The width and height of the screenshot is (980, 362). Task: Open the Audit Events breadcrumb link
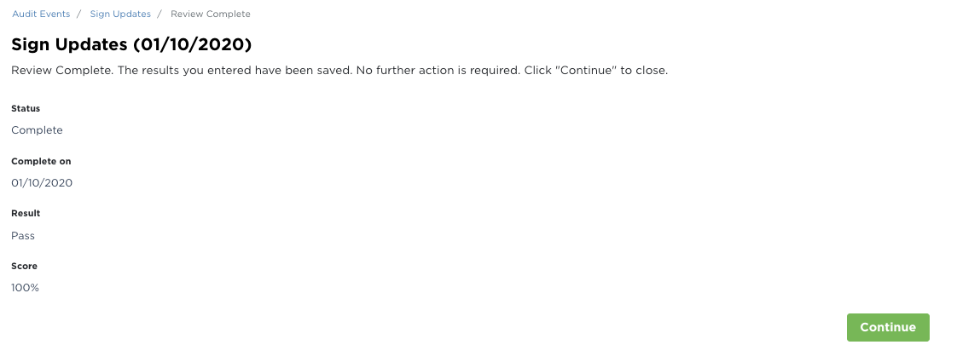click(41, 14)
